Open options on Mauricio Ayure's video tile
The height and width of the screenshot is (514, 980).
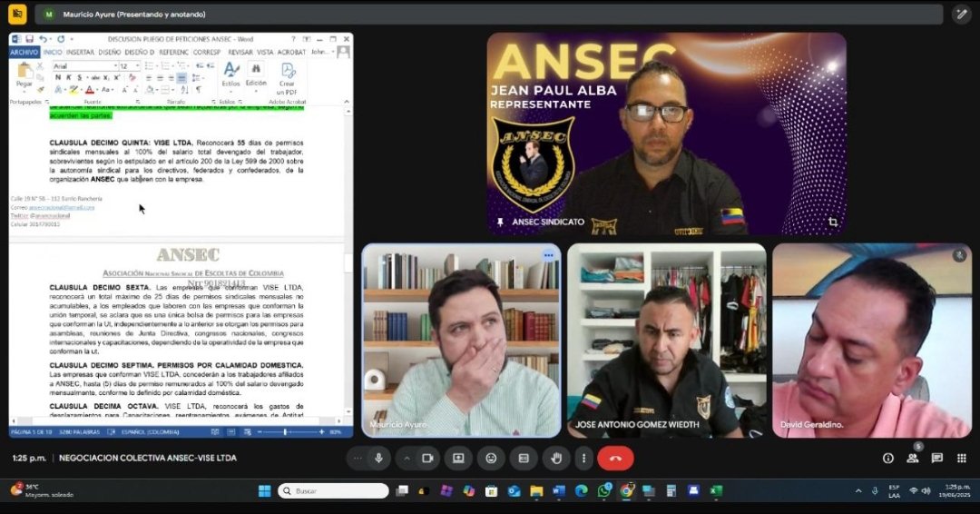coord(549,255)
